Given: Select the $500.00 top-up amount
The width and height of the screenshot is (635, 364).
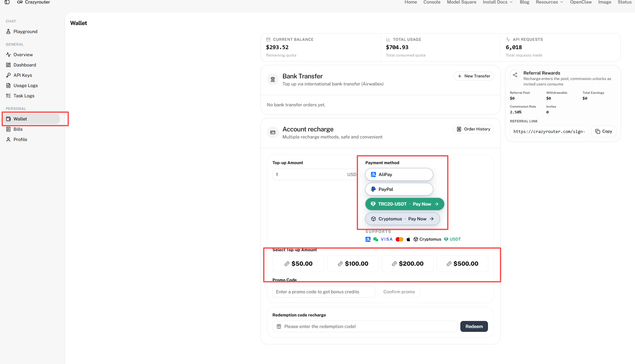Looking at the screenshot, I should pos(462,264).
